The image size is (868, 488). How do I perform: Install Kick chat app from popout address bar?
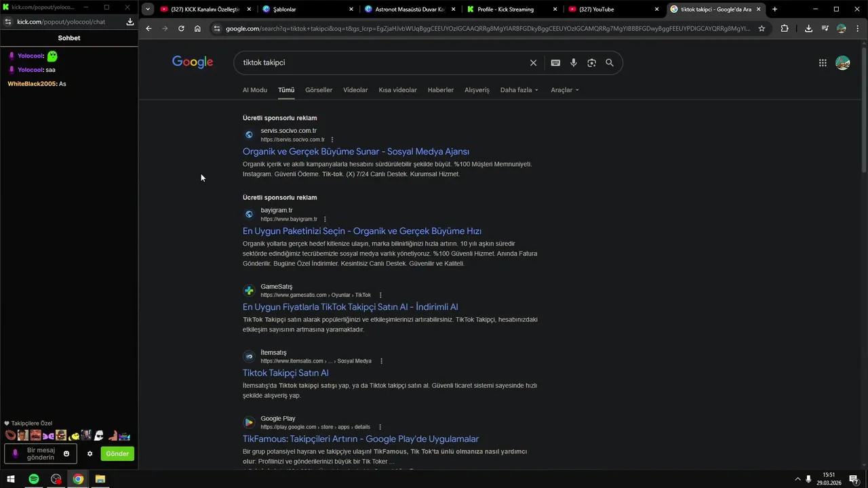(x=130, y=22)
